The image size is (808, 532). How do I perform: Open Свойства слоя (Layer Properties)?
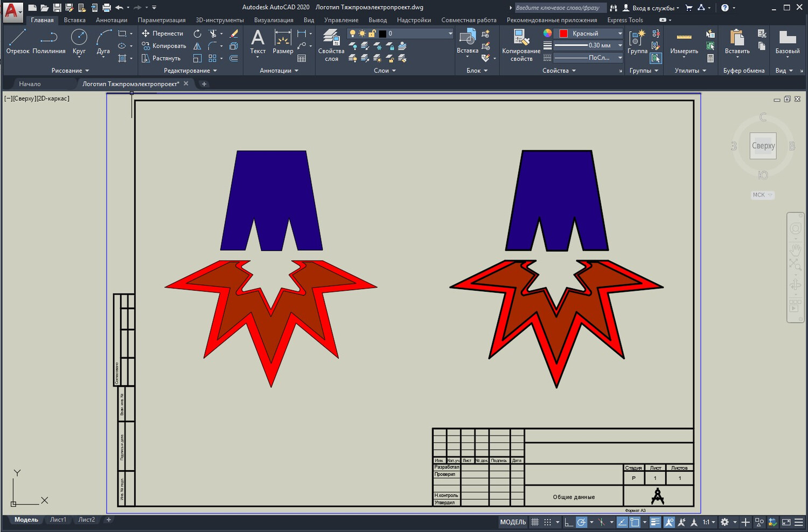point(331,45)
